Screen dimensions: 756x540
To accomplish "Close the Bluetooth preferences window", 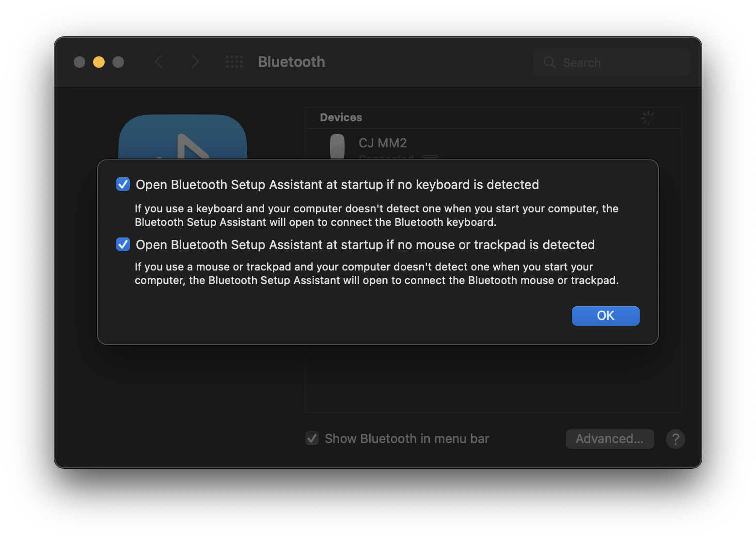I will click(79, 62).
